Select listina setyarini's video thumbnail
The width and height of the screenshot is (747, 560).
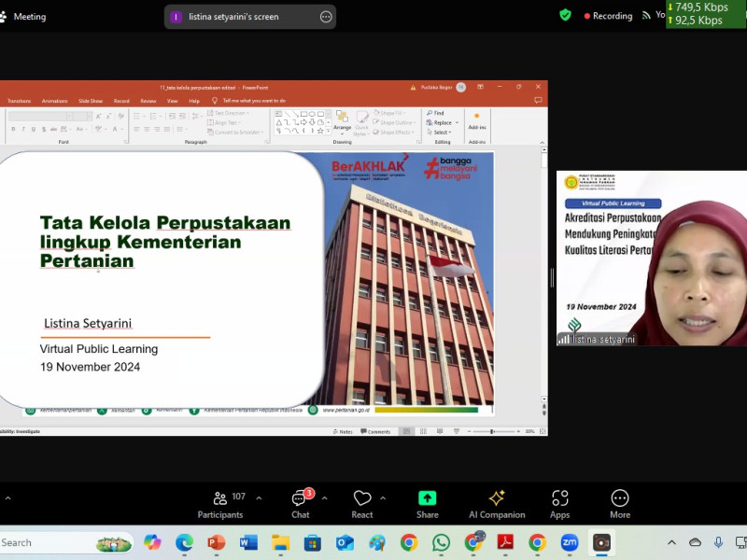(x=652, y=259)
